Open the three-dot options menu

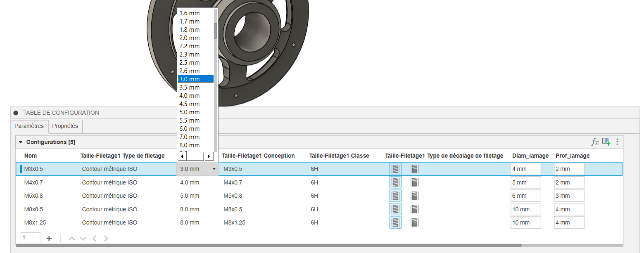point(617,142)
